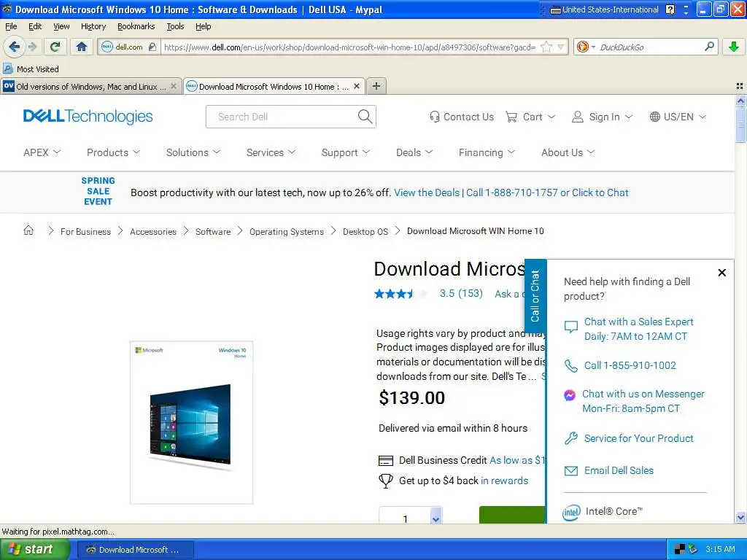Open the Edit menu
This screenshot has width=747, height=560.
click(35, 26)
